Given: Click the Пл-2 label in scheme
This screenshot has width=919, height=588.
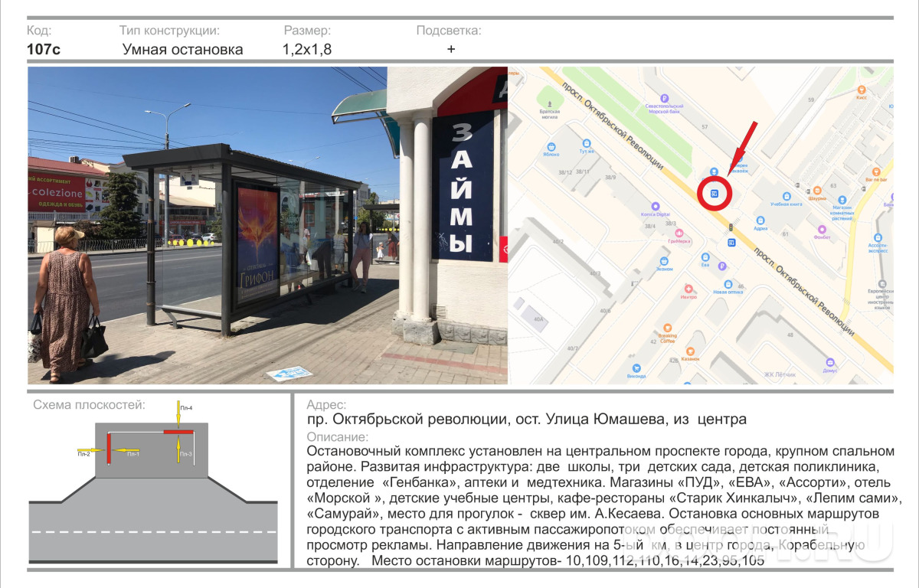Looking at the screenshot, I should click(x=83, y=455).
